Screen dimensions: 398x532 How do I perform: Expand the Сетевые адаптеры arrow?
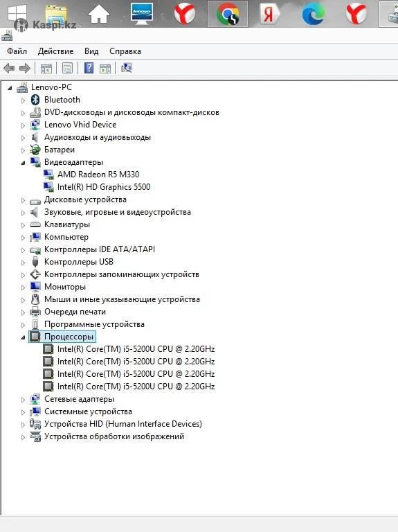point(23,400)
